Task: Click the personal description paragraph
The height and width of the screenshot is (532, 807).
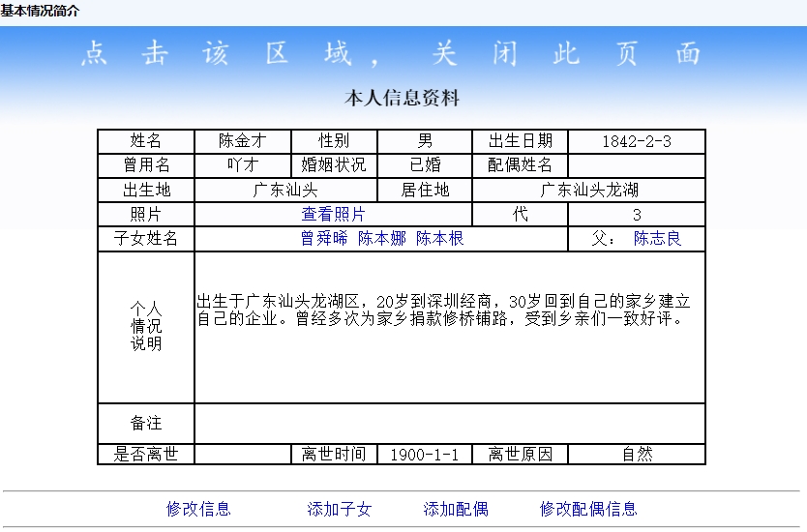Action: [x=443, y=310]
